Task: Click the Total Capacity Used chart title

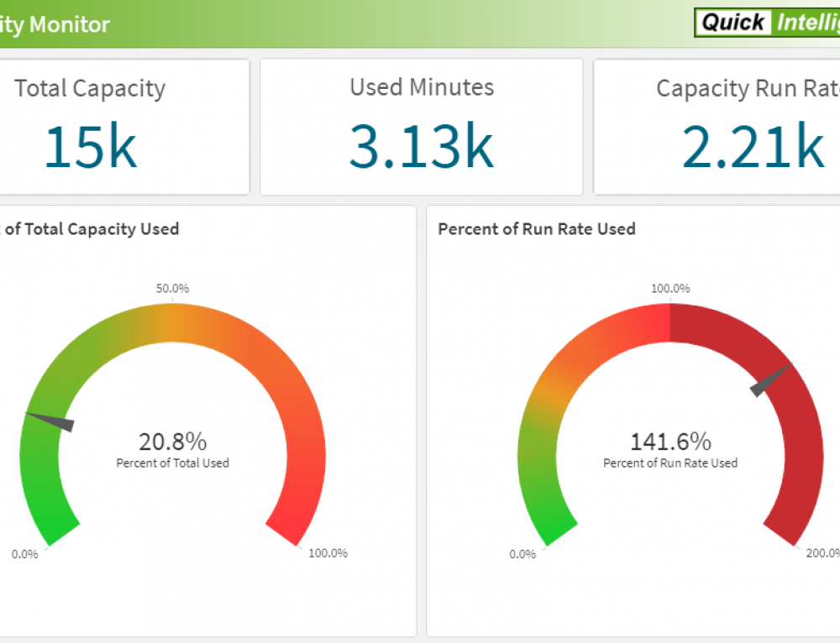Action: (91, 228)
